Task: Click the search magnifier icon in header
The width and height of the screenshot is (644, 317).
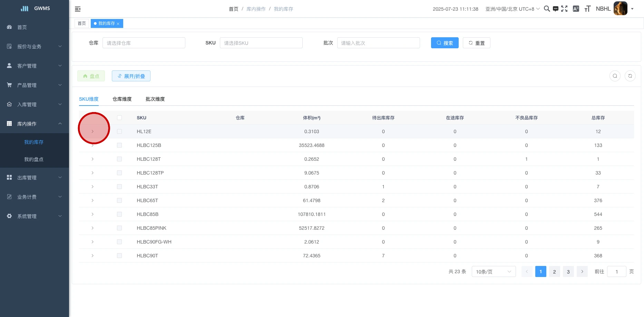Action: click(x=547, y=9)
